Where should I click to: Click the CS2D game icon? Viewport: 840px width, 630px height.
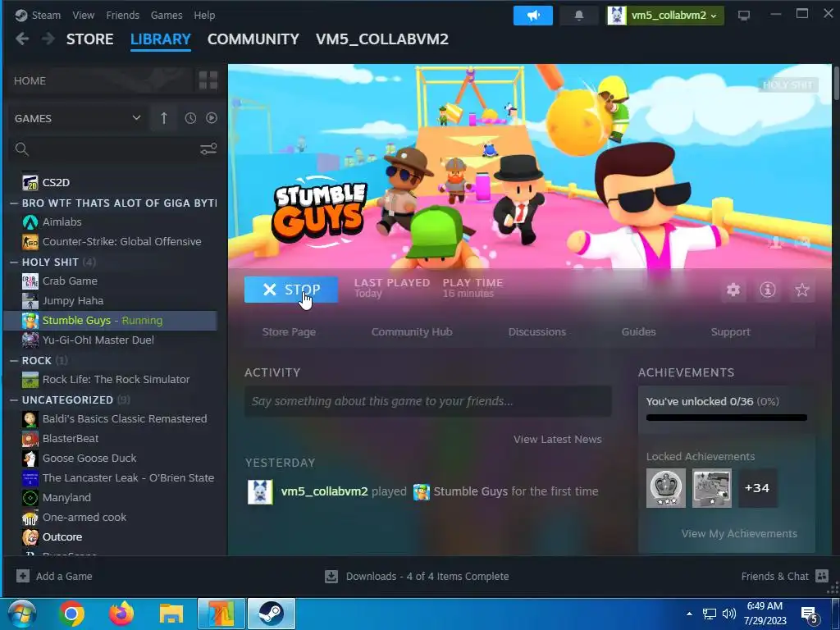tap(30, 182)
